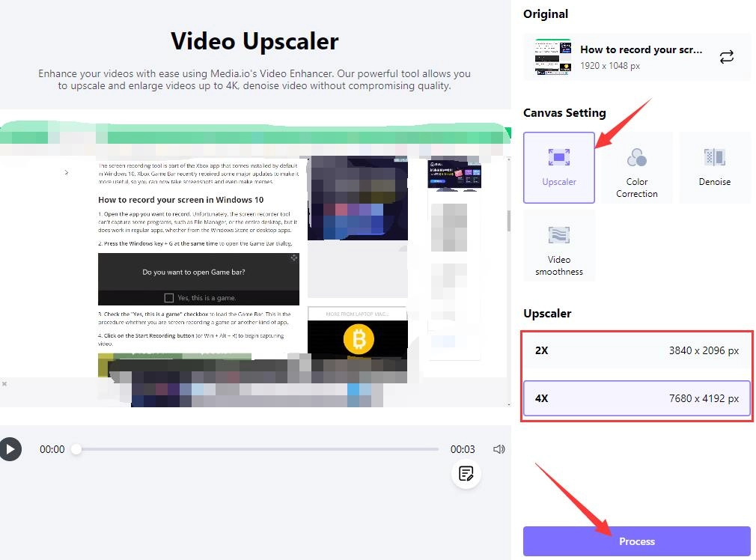Viewport: 756px width, 560px height.
Task: Click the replace video swap arrows icon
Action: pos(726,57)
